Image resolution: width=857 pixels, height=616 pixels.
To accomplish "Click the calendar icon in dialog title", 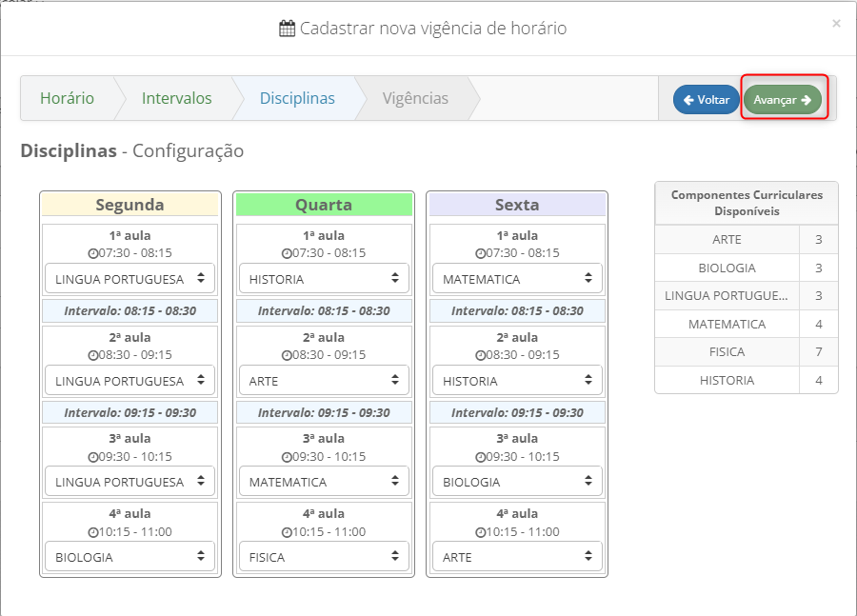I will click(x=287, y=29).
